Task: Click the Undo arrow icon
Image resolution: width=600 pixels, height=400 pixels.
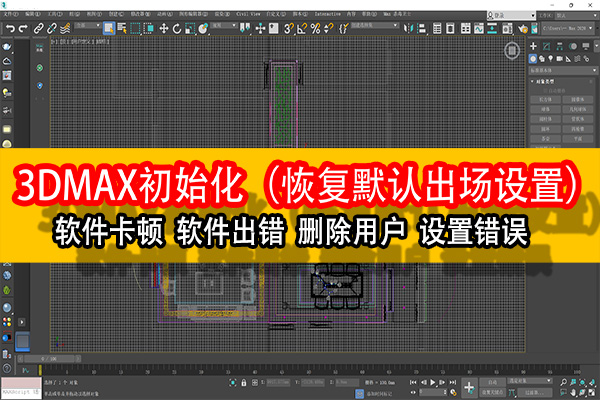Action: (x=10, y=28)
